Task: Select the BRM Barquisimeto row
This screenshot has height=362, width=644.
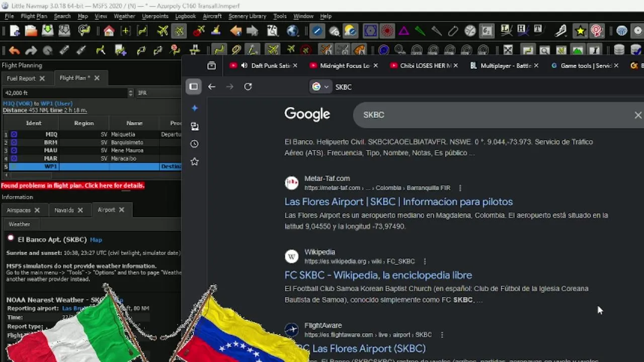Action: pyautogui.click(x=92, y=142)
